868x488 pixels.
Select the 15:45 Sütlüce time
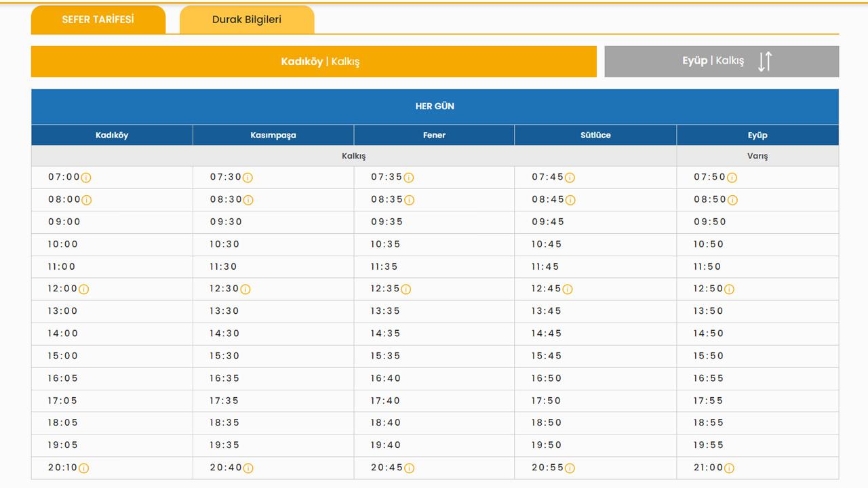[547, 356]
